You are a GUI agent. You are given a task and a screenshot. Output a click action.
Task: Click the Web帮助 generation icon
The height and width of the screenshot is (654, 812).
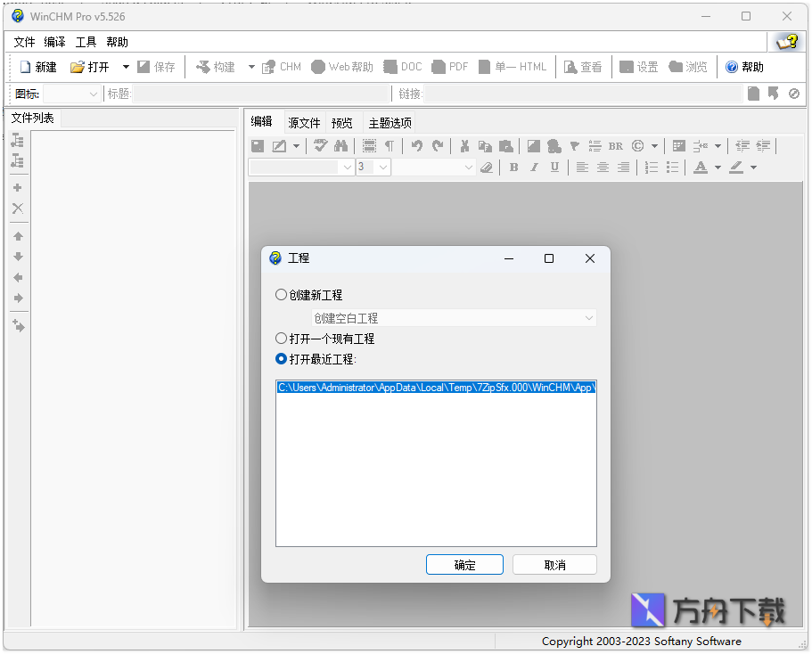click(x=341, y=66)
